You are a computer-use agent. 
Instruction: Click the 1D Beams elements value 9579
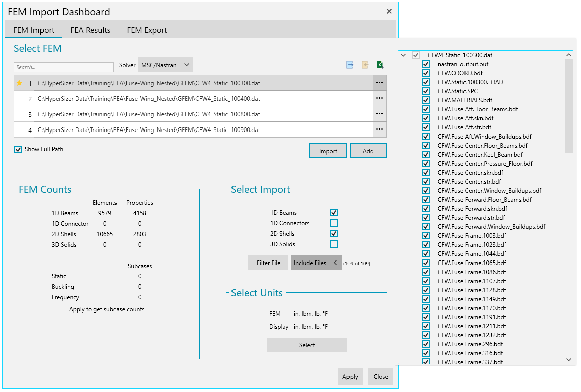click(105, 213)
